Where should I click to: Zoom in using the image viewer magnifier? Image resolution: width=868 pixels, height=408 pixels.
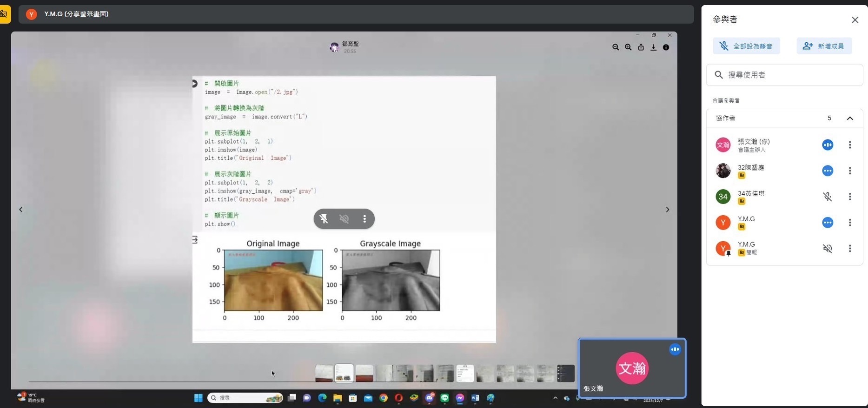(628, 47)
